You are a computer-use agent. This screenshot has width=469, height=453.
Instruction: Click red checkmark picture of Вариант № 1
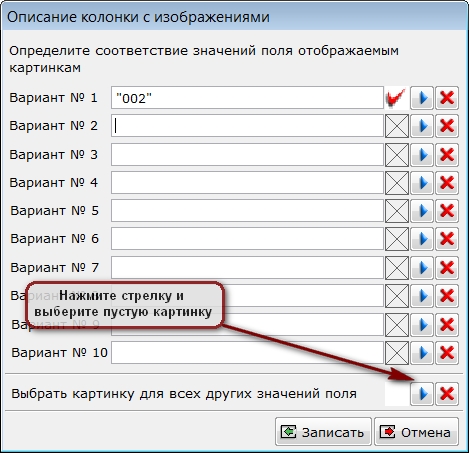pyautogui.click(x=397, y=98)
